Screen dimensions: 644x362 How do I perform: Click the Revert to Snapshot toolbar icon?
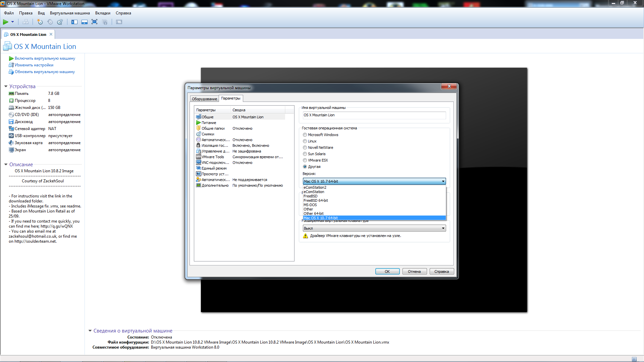50,22
